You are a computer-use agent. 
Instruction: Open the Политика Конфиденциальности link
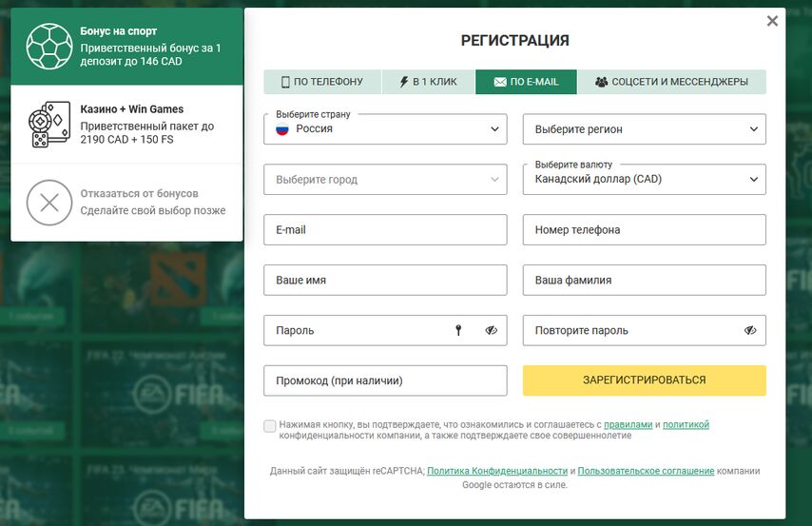[x=497, y=471]
